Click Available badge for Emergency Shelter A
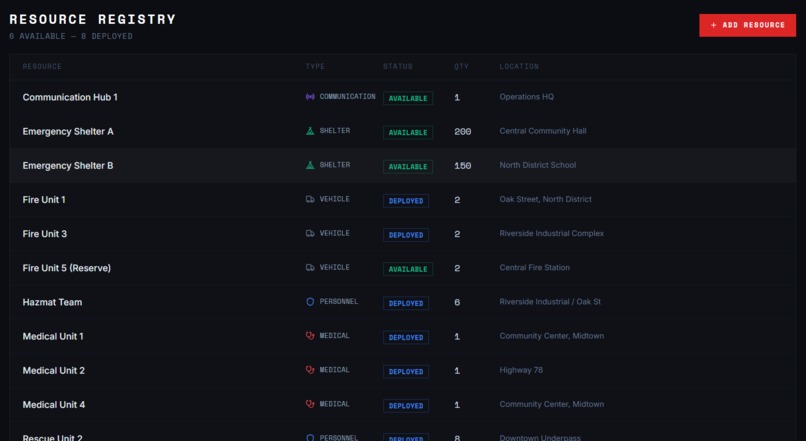 408,133
